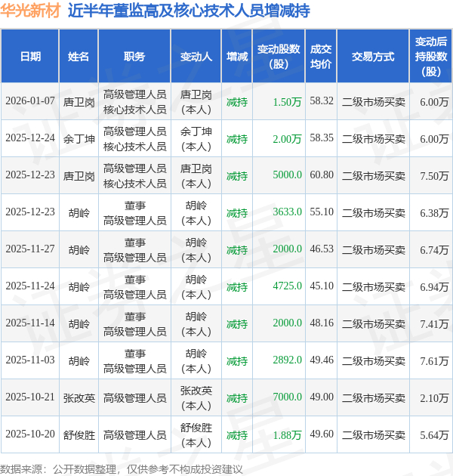Click holdings value 6.94万
The width and height of the screenshot is (453, 476).
(x=434, y=287)
